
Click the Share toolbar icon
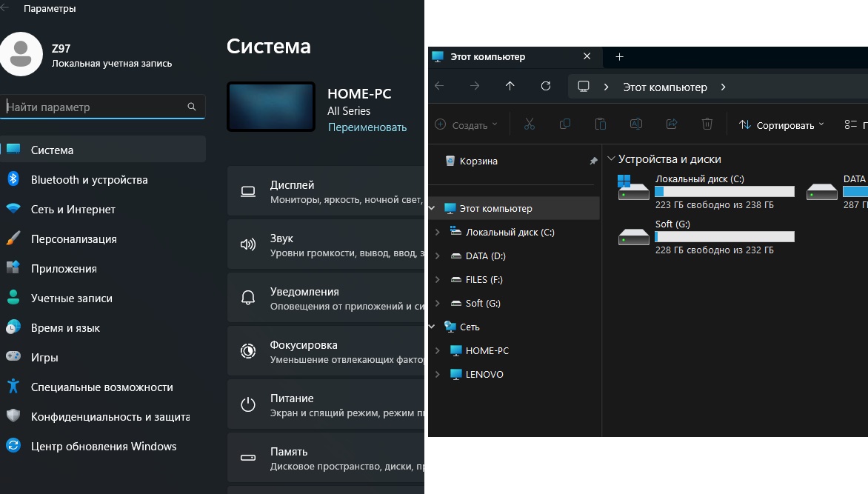672,124
